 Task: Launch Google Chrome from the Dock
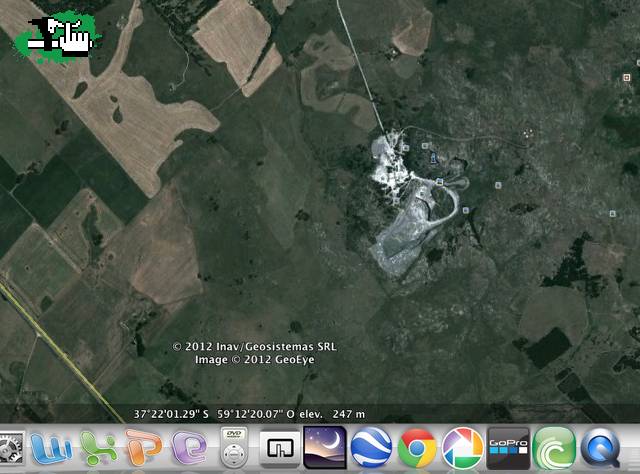pos(417,448)
